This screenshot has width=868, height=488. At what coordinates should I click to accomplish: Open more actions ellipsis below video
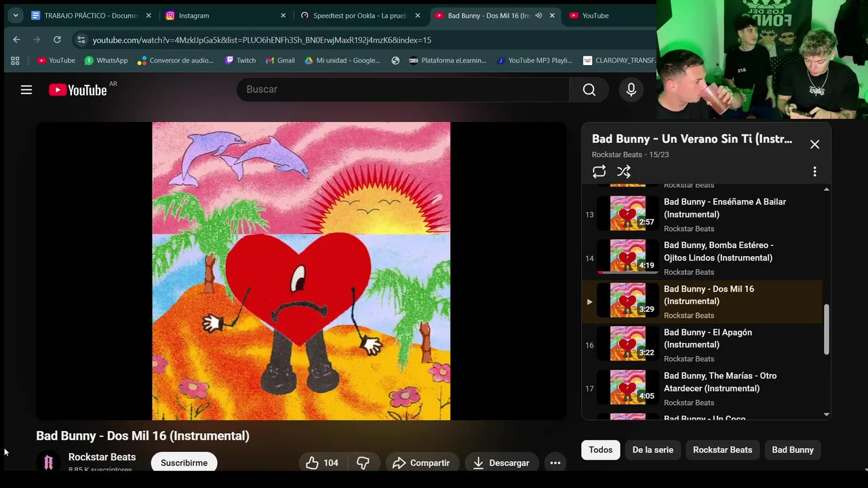[x=555, y=463]
